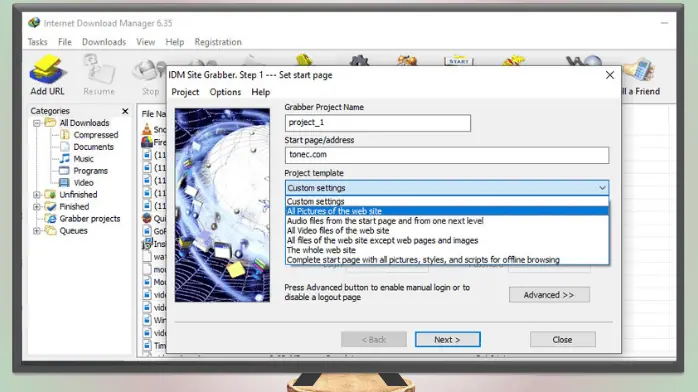Select the Music category
Image resolution: width=698 pixels, height=392 pixels.
tap(83, 159)
